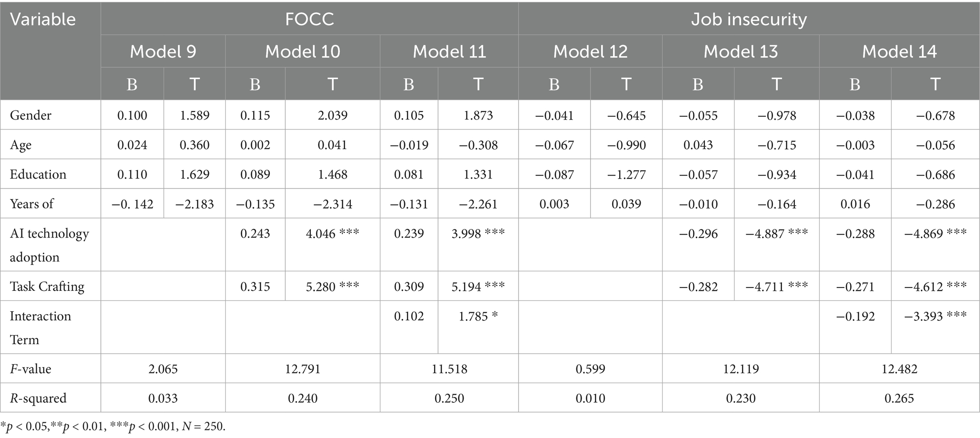Click the FOCC column group header
This screenshot has height=438, width=980.
point(309,19)
